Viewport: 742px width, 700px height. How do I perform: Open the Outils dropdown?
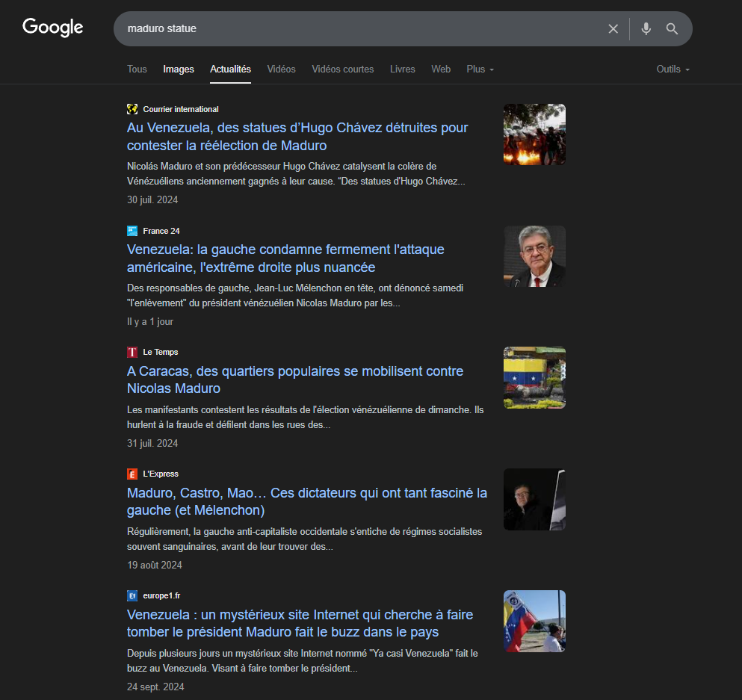point(673,69)
